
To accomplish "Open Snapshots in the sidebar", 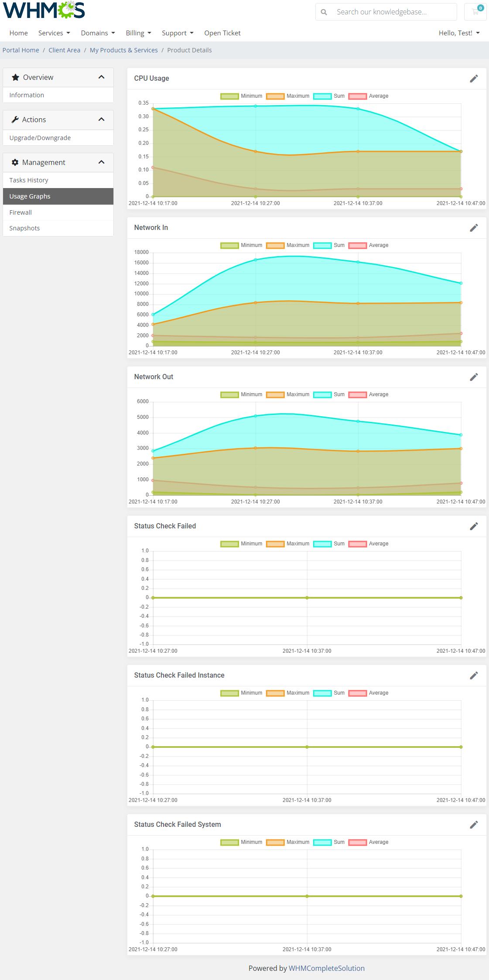I will point(58,228).
